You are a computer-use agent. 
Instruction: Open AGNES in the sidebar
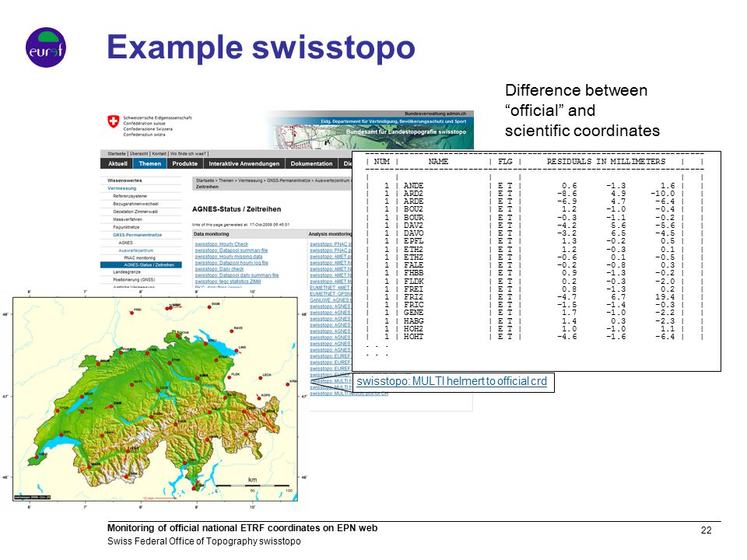(x=126, y=243)
